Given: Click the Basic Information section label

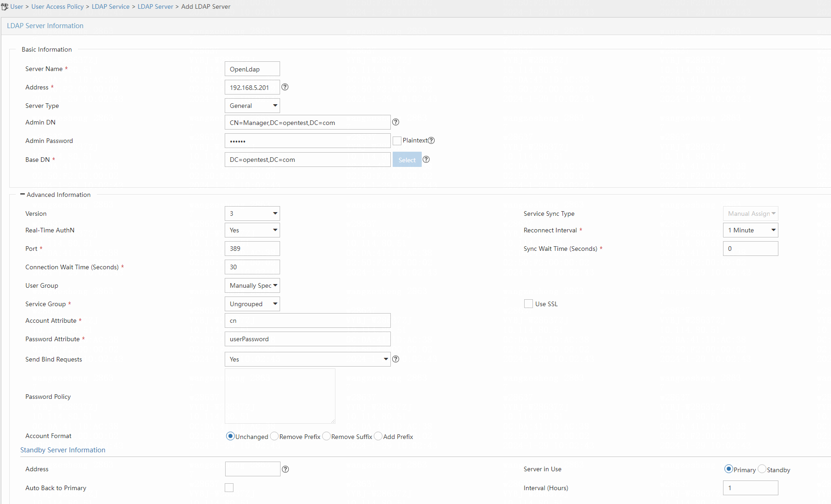Looking at the screenshot, I should [47, 49].
